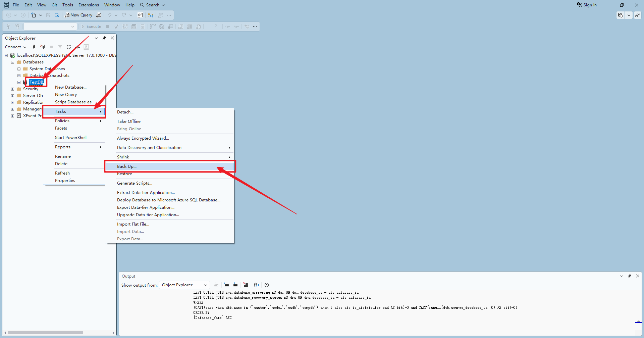644x338 pixels.
Task: Click the Search box in the menu bar
Action: coord(153,5)
